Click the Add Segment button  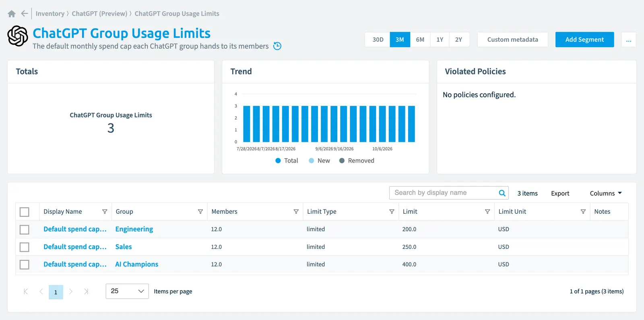(584, 39)
